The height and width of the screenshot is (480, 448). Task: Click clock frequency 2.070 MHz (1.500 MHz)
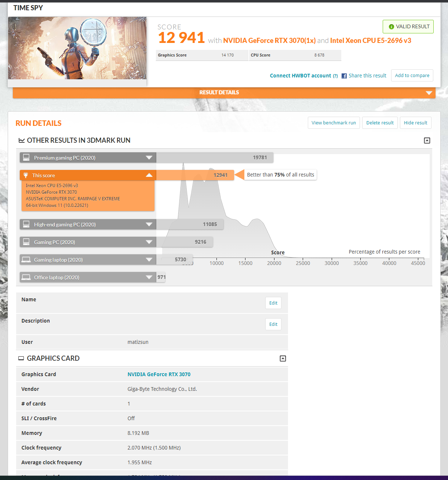click(x=154, y=448)
